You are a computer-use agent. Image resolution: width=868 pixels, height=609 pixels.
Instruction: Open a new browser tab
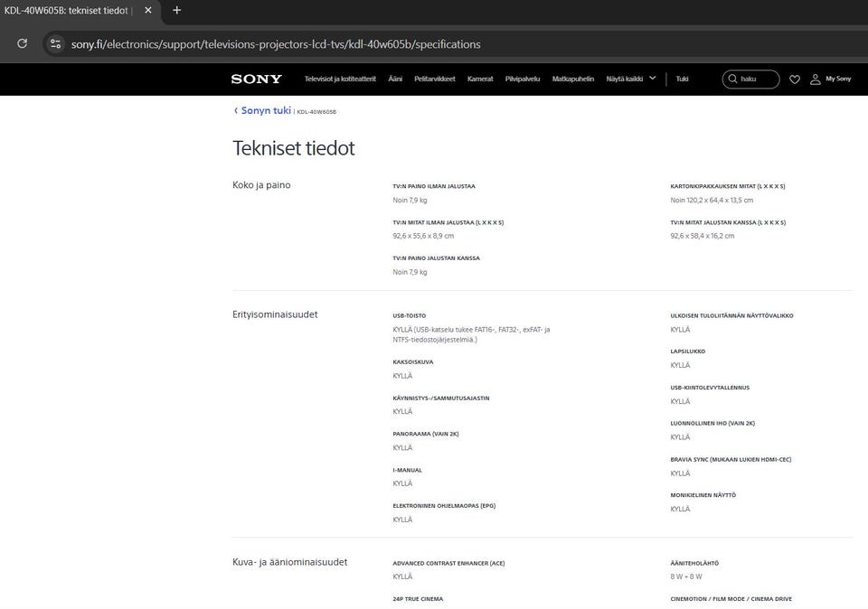point(176,10)
